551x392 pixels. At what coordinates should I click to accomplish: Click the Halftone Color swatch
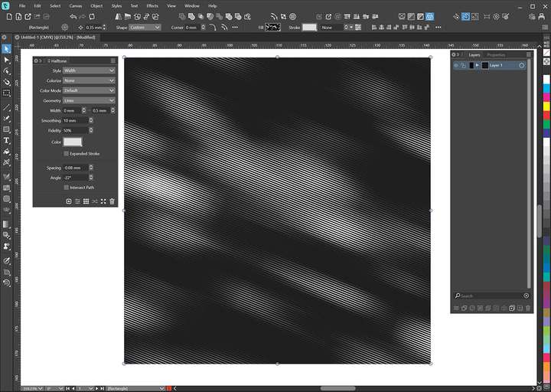pos(73,142)
